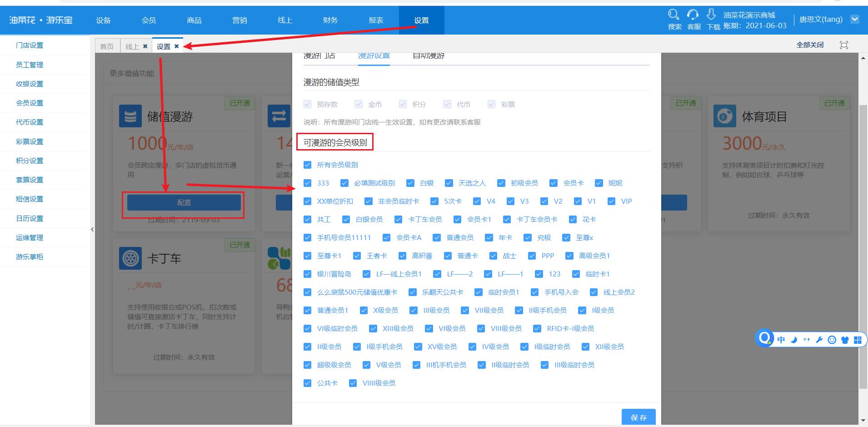Switch to the 漫游门店 dialog tab
This screenshot has height=427, width=868.
coord(319,56)
